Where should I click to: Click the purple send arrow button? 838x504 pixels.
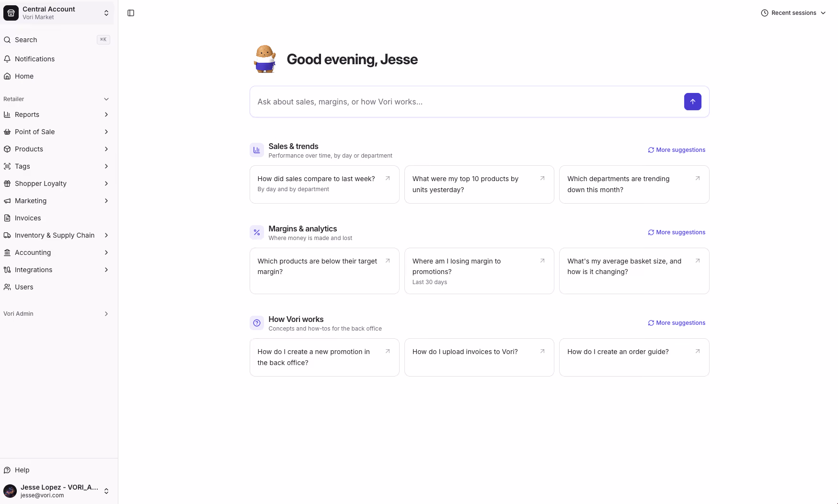click(692, 102)
